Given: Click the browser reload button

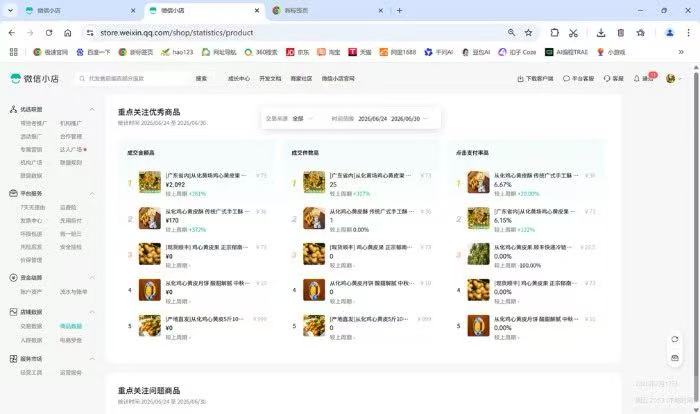Looking at the screenshot, I should 49,33.
